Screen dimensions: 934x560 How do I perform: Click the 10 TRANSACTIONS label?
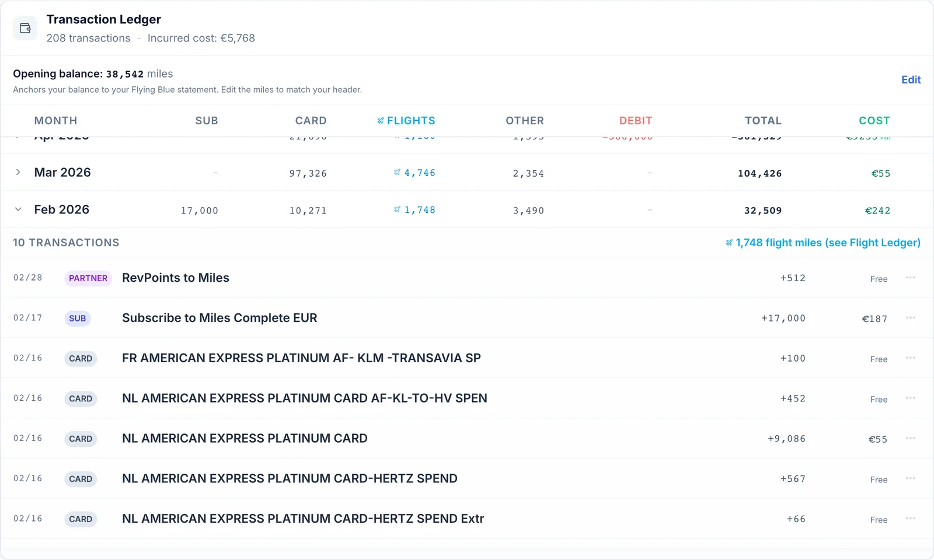point(66,243)
